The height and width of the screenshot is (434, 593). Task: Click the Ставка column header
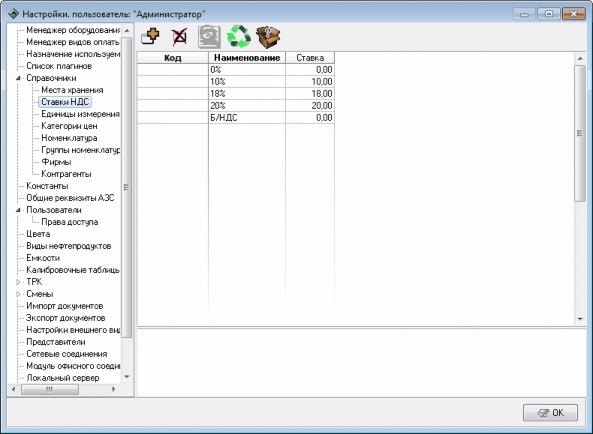coord(310,58)
